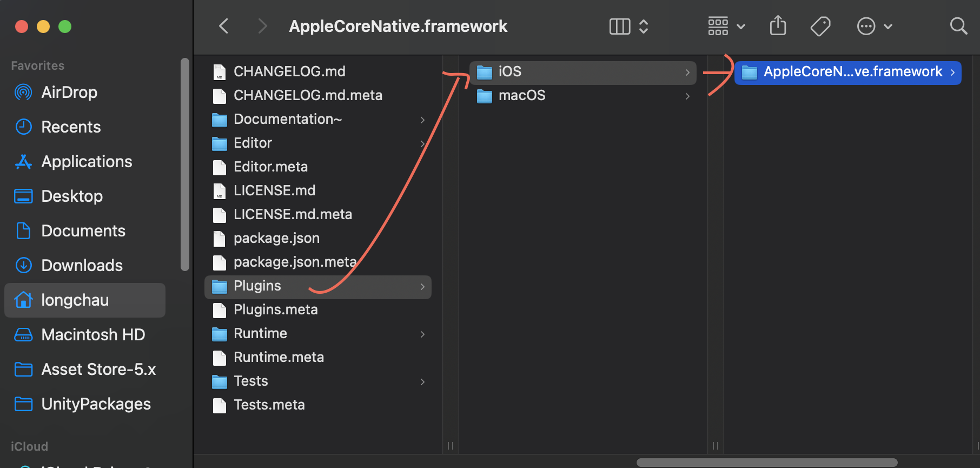Select CHANGELOG.md.meta file
Screen dimensions: 980x468
(318, 95)
